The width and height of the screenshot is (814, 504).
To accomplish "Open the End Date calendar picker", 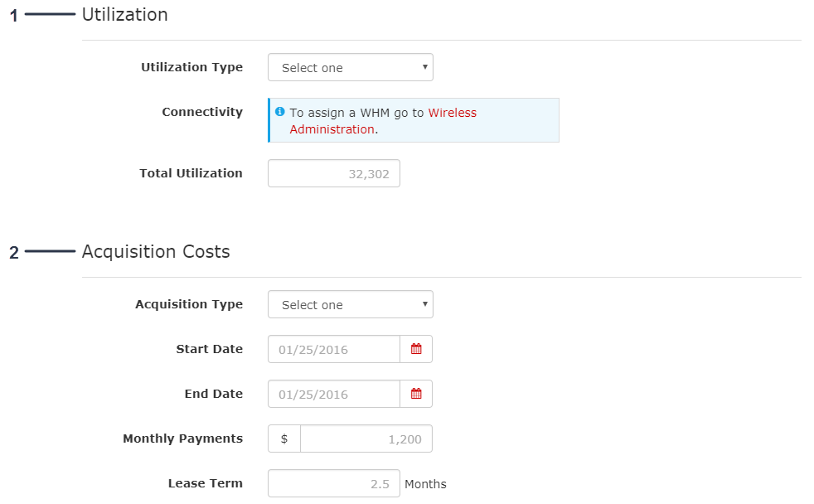I will tap(416, 395).
